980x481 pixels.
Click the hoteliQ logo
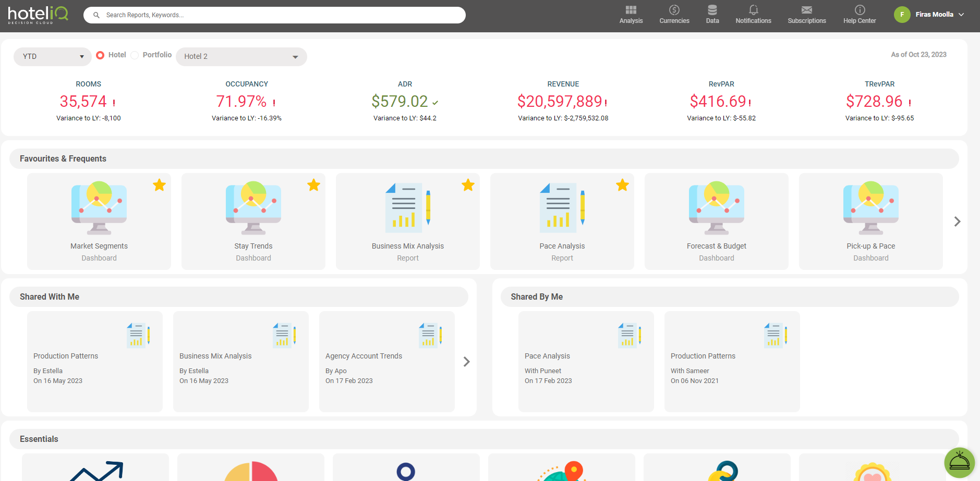click(x=38, y=15)
